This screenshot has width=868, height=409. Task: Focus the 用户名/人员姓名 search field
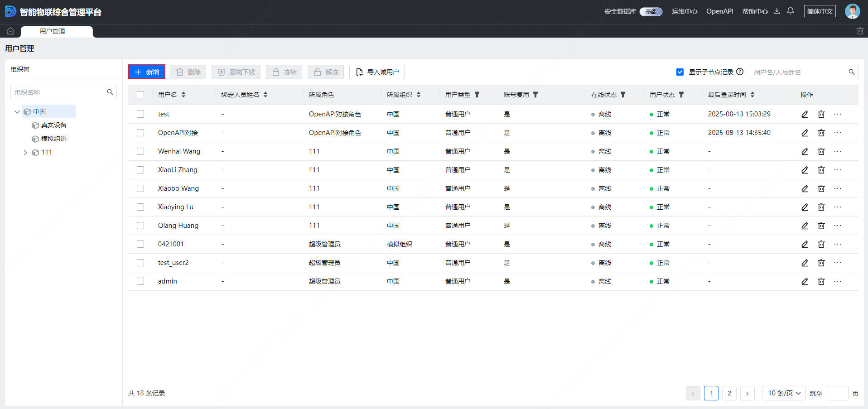(799, 72)
